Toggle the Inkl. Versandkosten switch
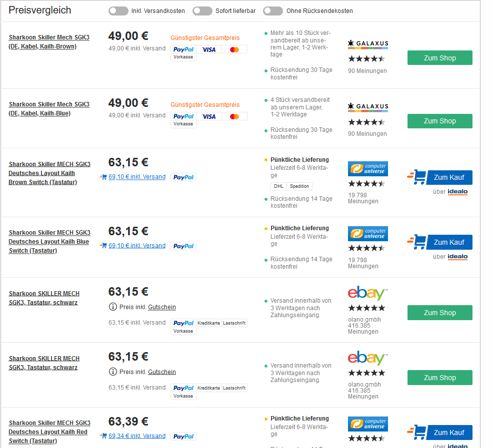Viewport: 493px width, 448px height. tap(118, 10)
